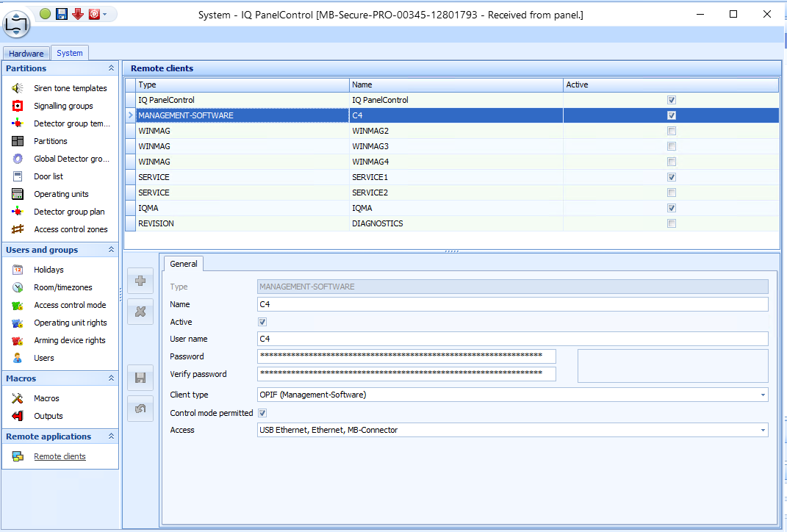
Task: Toggle Active checkbox for C4 row
Action: click(672, 115)
